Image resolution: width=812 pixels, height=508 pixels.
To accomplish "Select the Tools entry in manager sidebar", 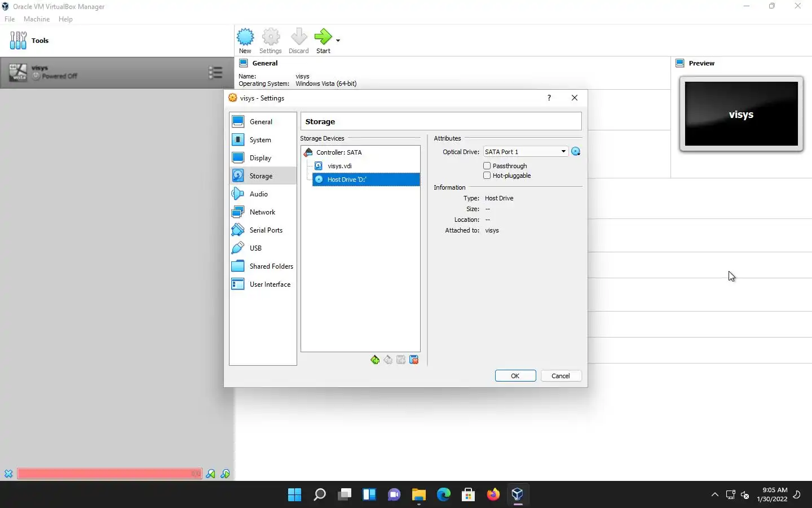I will pyautogui.click(x=117, y=41).
